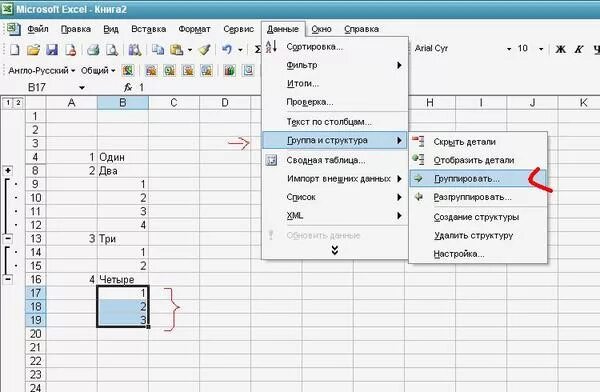600x392 pixels.
Task: Click the Данные menu header
Action: 283,29
